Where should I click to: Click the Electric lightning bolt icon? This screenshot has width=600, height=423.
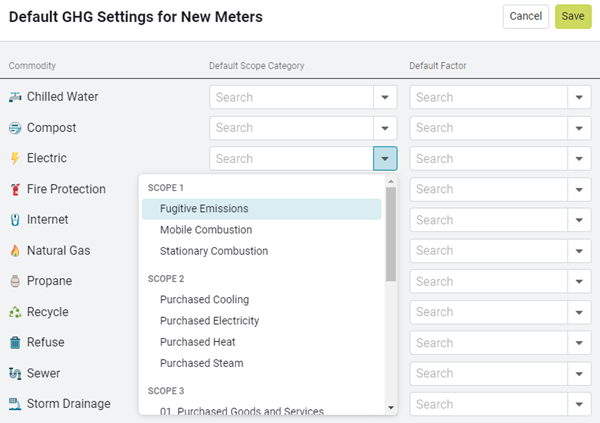(15, 158)
